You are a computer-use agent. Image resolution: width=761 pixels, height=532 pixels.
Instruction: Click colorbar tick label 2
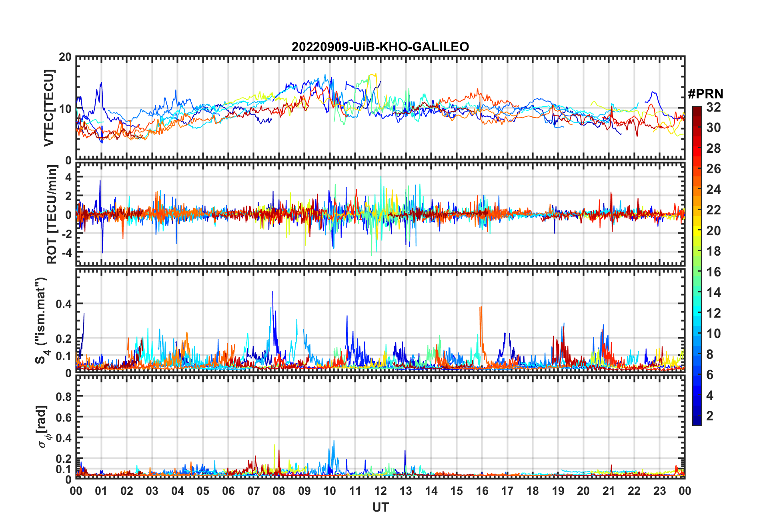710,416
